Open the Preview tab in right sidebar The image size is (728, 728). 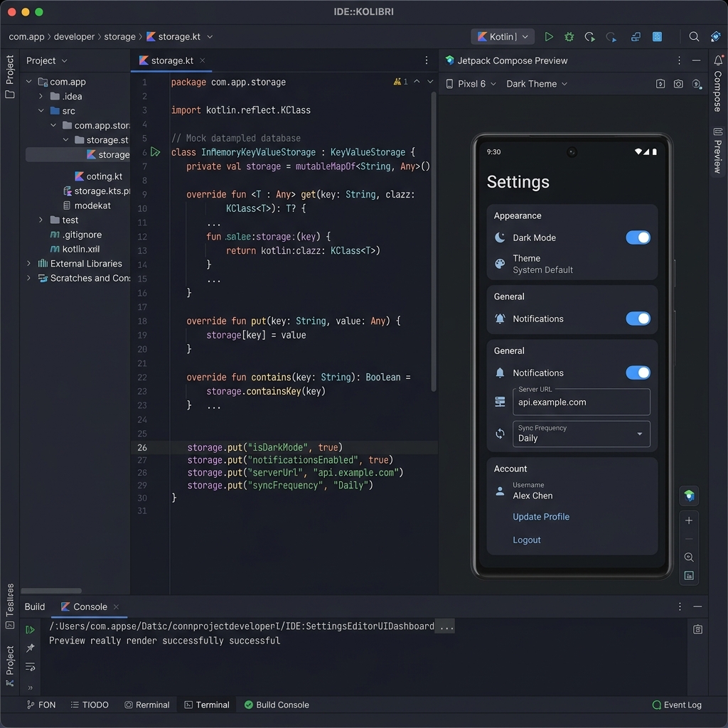tap(718, 151)
